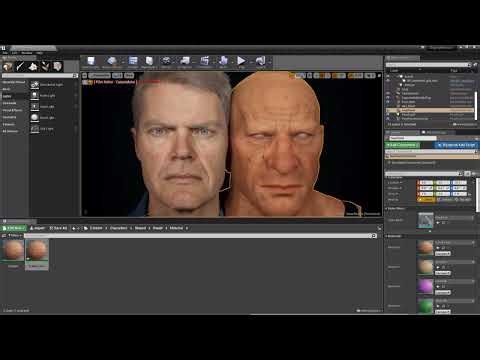Screen dimensions: 480x360
Task: Open the Edit menu
Action: pos(15,53)
